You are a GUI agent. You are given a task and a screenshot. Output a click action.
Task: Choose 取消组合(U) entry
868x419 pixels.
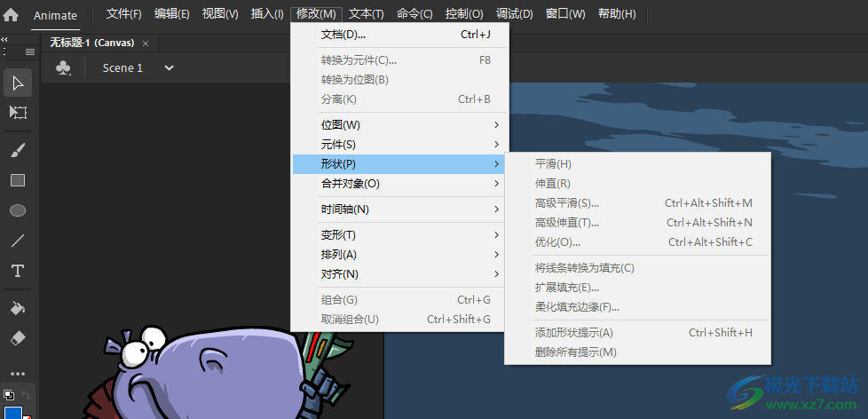[x=398, y=320]
